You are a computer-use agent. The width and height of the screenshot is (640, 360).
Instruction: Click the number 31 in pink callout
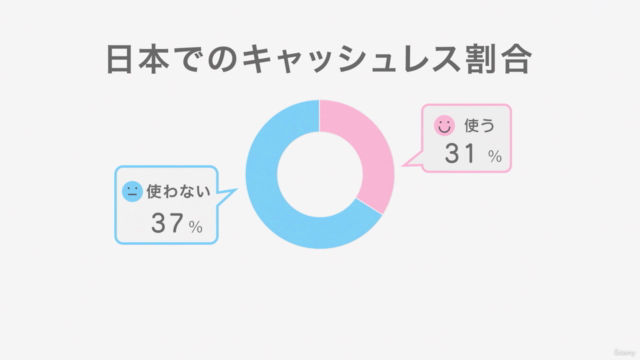tap(460, 153)
